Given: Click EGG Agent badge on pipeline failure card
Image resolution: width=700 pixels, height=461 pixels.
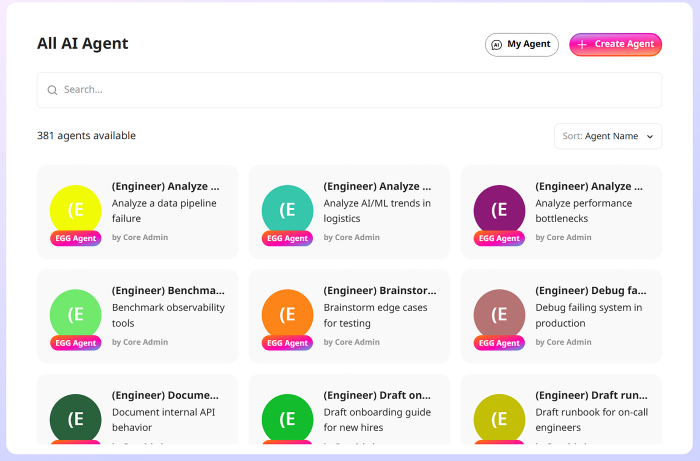Looking at the screenshot, I should pos(76,238).
